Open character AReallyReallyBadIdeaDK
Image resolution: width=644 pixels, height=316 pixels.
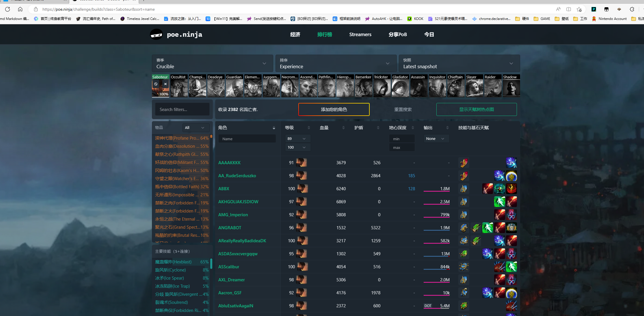[x=242, y=241]
